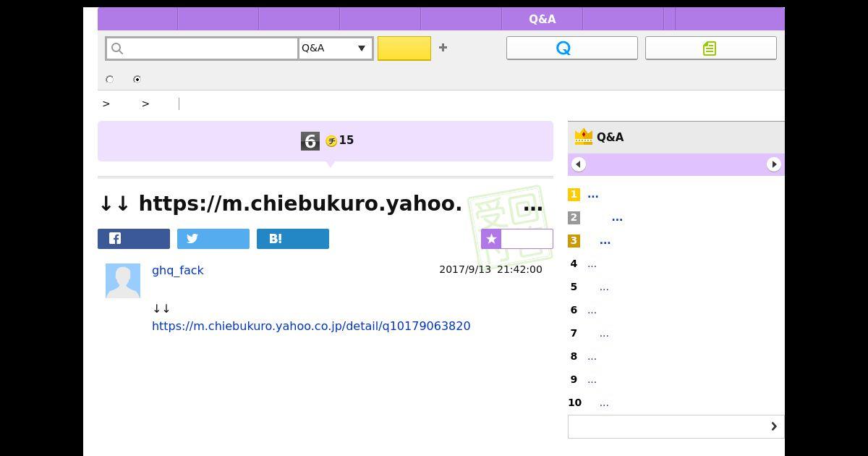868x456 pixels.
Task: Select the unselected left radio button
Action: coord(110,80)
